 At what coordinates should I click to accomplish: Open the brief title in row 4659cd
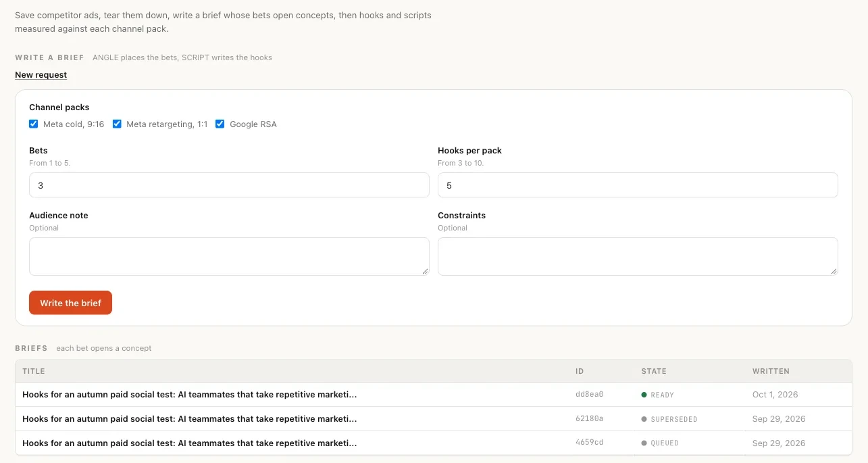pyautogui.click(x=189, y=443)
